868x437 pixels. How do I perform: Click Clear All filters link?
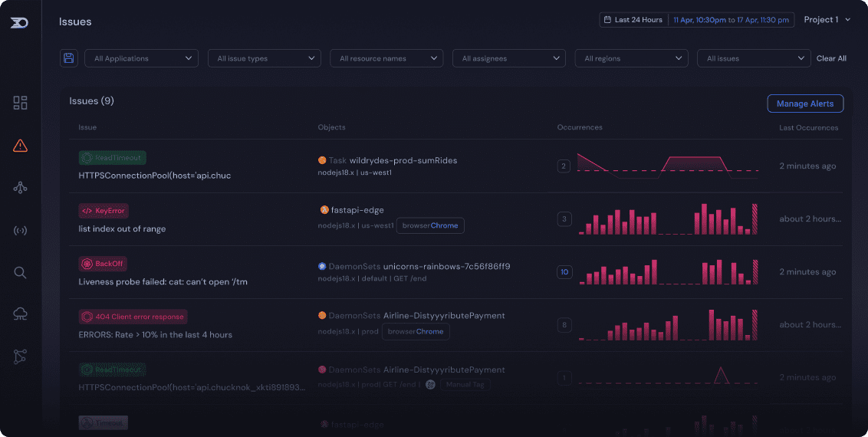831,58
